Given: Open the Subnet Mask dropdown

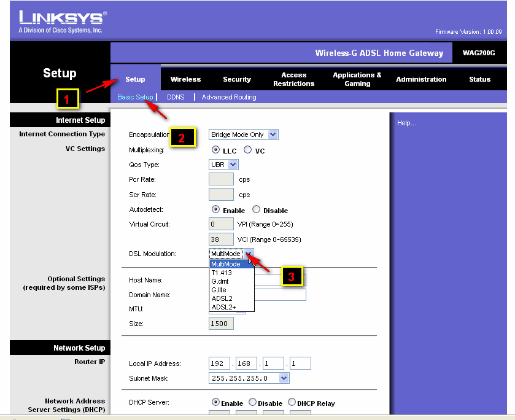Looking at the screenshot, I should coord(249,378).
